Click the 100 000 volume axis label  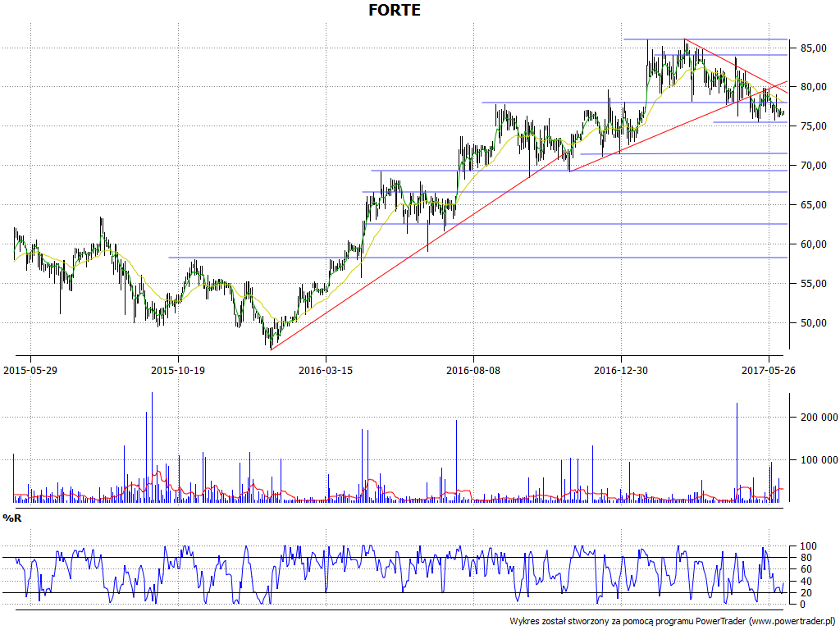pos(819,459)
